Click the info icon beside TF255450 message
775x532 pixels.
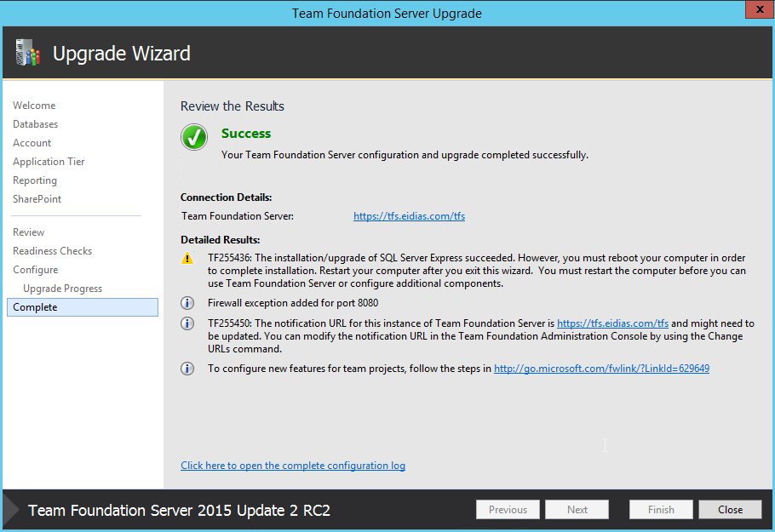tap(187, 324)
